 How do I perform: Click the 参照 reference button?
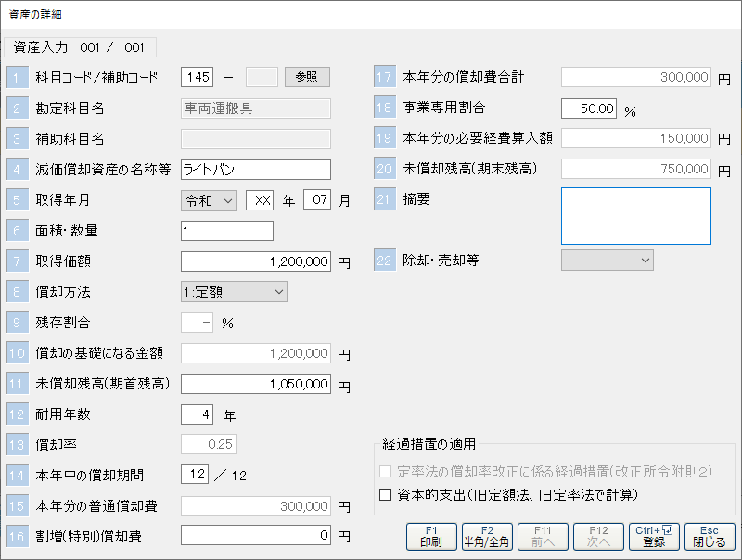pyautogui.click(x=307, y=77)
